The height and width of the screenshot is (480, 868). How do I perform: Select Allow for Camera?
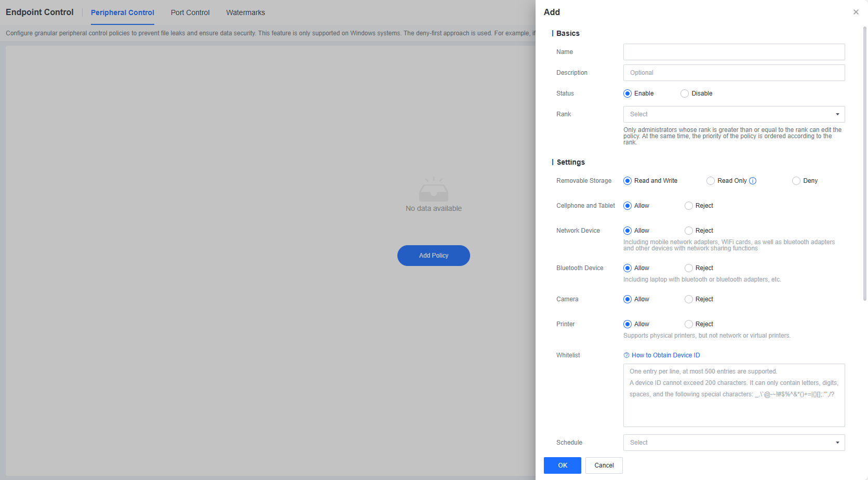click(x=627, y=299)
